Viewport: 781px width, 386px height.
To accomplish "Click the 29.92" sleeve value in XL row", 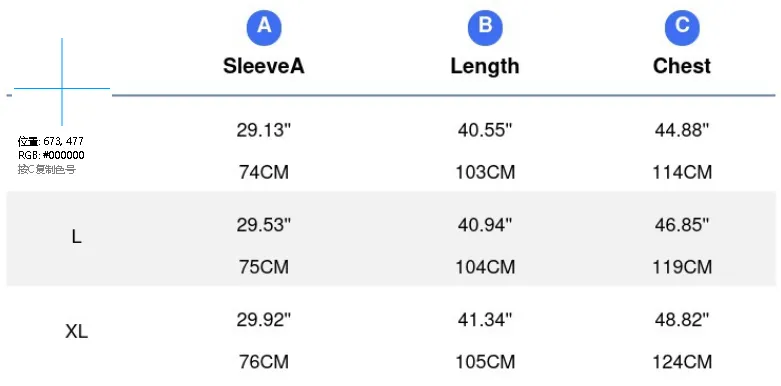I will pos(263,320).
